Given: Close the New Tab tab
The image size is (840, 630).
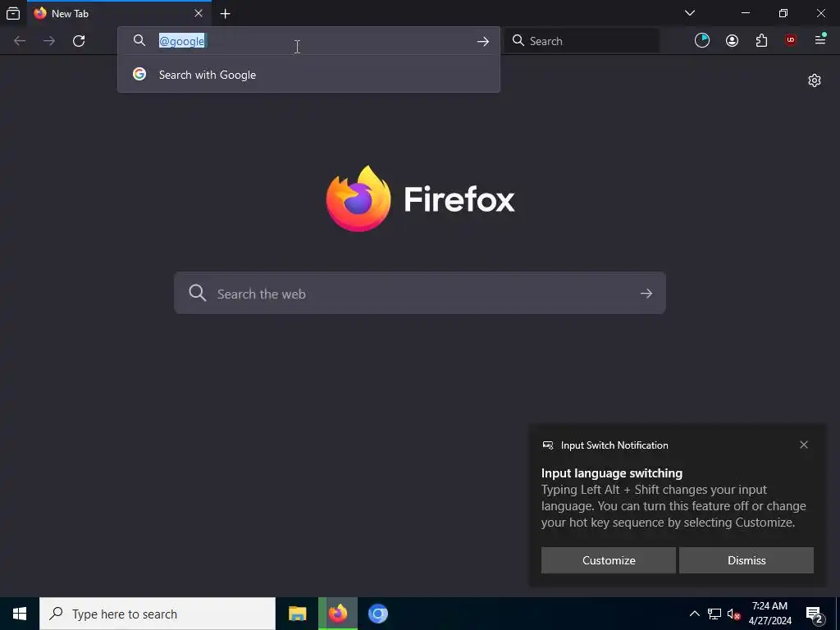Looking at the screenshot, I should pos(199,13).
